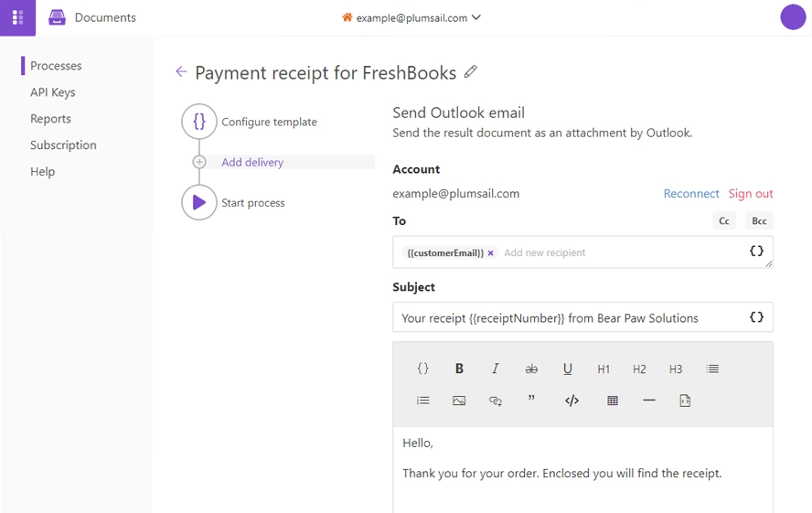812x513 pixels.
Task: Go back using the left arrow
Action: pyautogui.click(x=181, y=71)
